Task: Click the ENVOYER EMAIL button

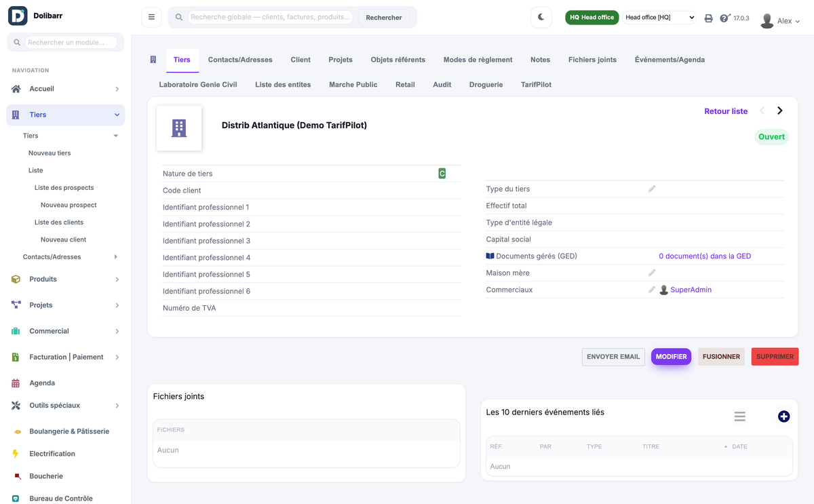Action: click(x=613, y=357)
